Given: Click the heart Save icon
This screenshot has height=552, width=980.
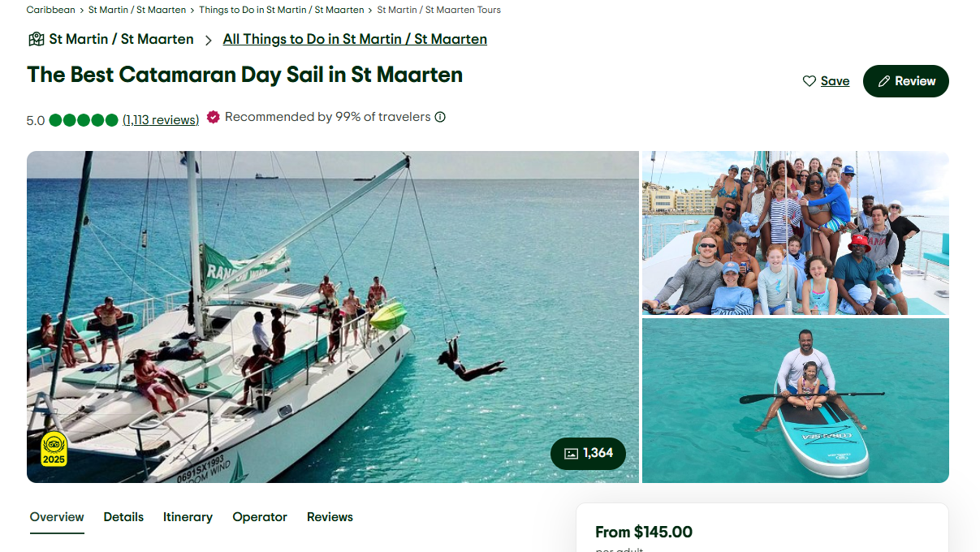Looking at the screenshot, I should click(x=809, y=81).
